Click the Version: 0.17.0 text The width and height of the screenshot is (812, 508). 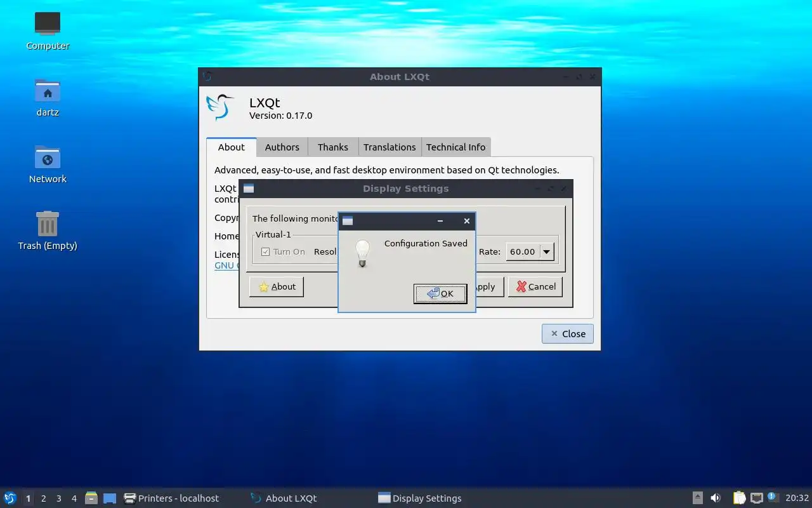280,116
